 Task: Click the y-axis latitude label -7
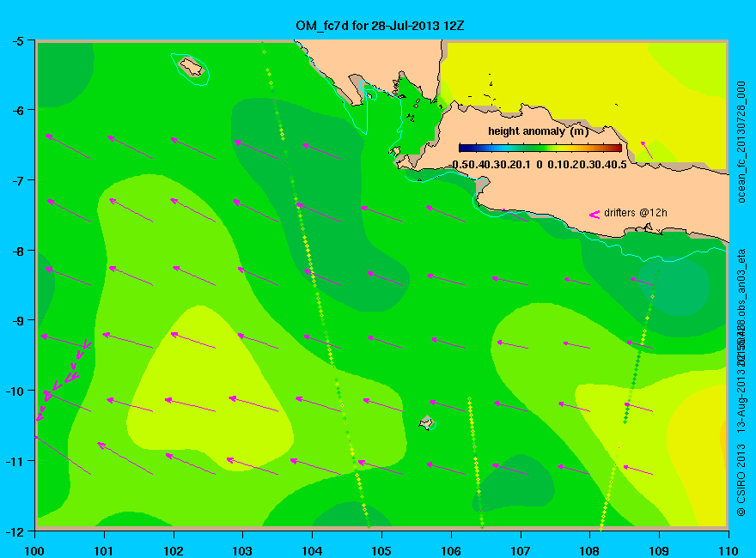18,181
